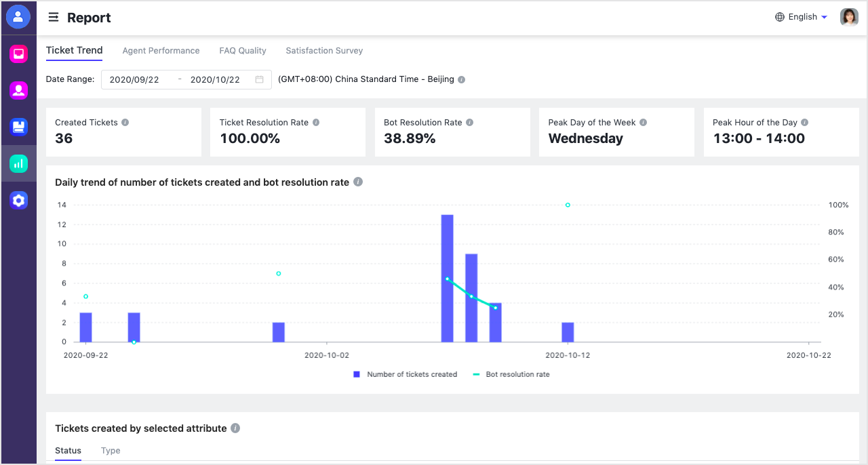Viewport: 868px width, 465px height.
Task: Open the hamburger menu next to Report
Action: [53, 18]
